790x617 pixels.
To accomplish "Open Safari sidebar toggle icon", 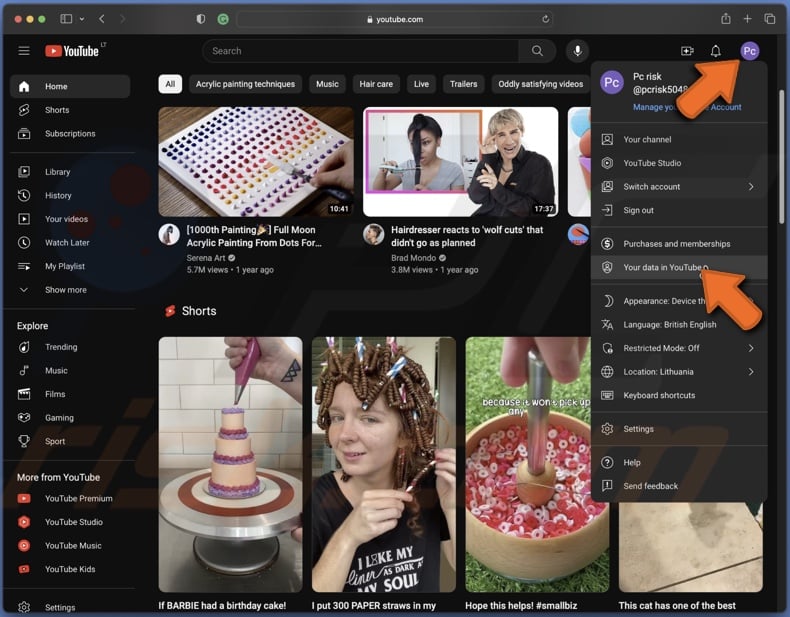I will click(x=66, y=19).
